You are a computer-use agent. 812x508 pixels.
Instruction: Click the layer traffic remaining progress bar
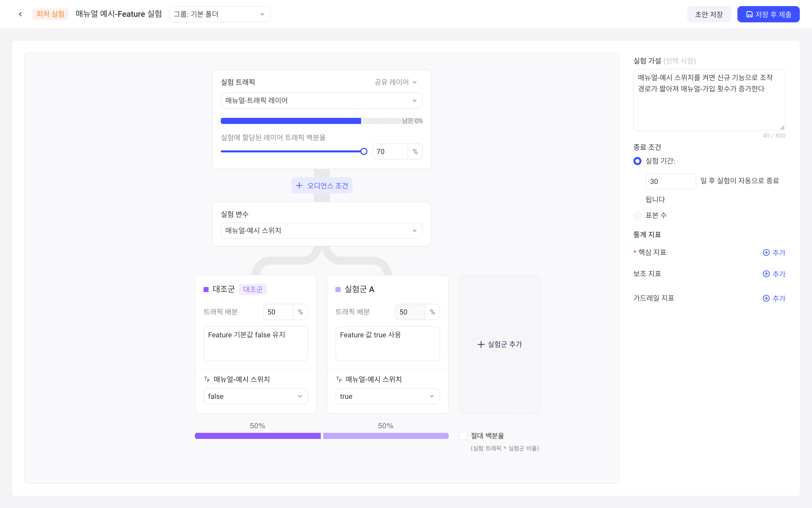[x=321, y=121]
